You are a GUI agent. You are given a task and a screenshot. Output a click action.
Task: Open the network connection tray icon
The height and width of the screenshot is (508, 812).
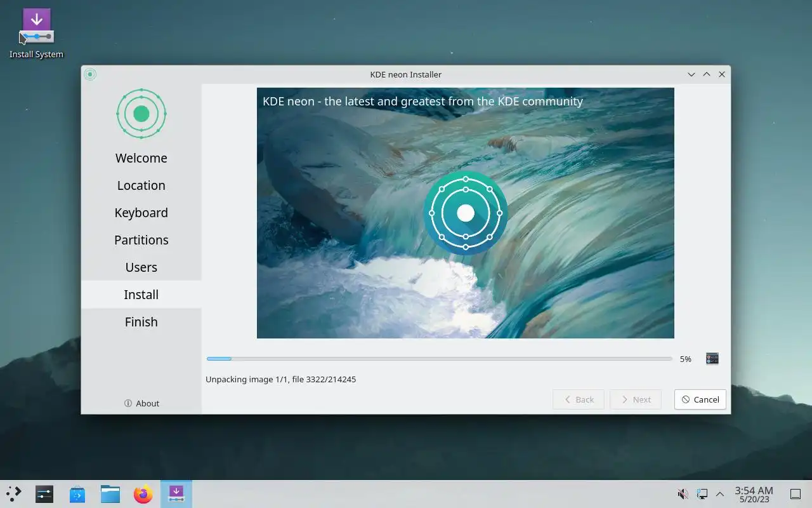point(702,494)
